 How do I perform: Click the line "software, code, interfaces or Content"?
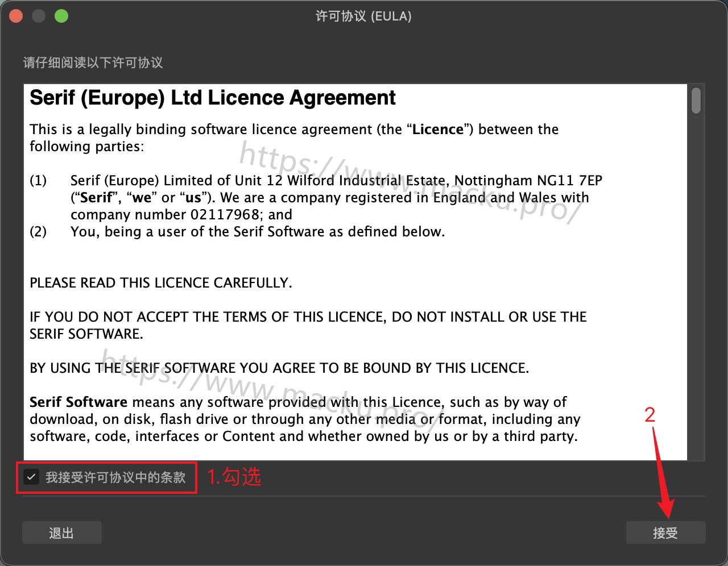tap(304, 436)
